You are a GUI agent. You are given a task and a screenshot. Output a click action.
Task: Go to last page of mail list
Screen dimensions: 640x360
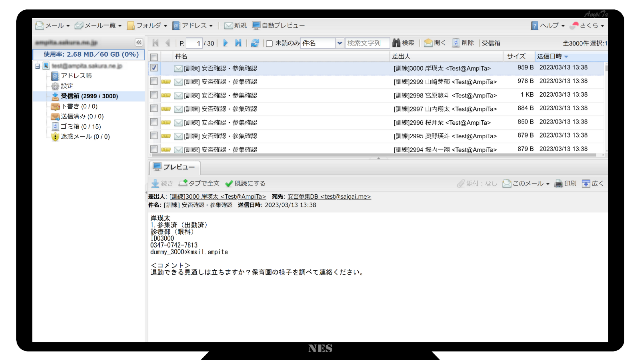click(x=238, y=43)
